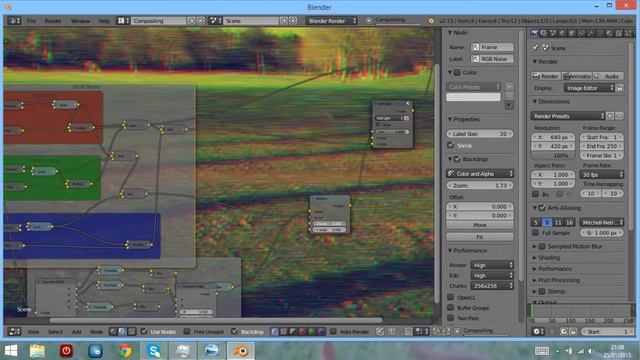Click the Windows Start button
Viewport: 640px width, 360px height.
11,351
